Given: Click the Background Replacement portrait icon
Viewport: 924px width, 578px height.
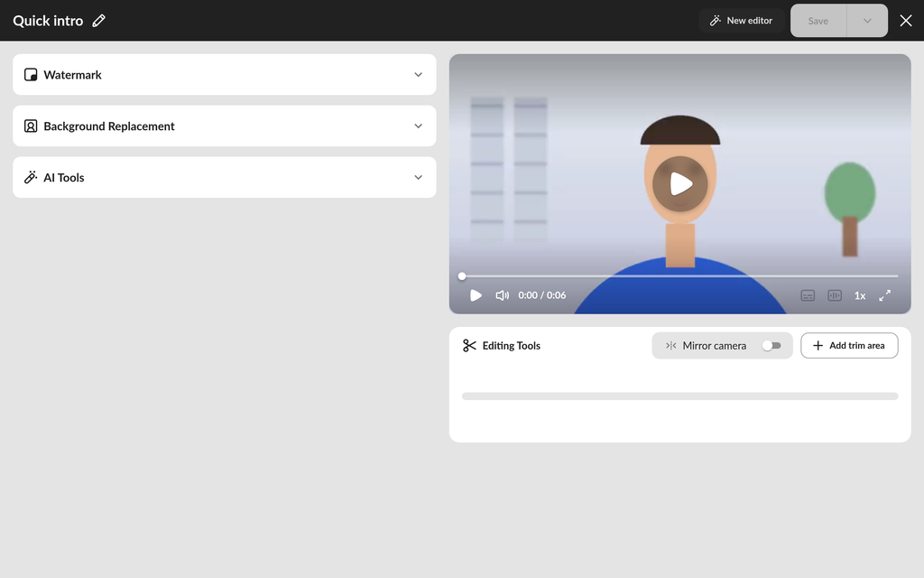Looking at the screenshot, I should click(x=31, y=126).
